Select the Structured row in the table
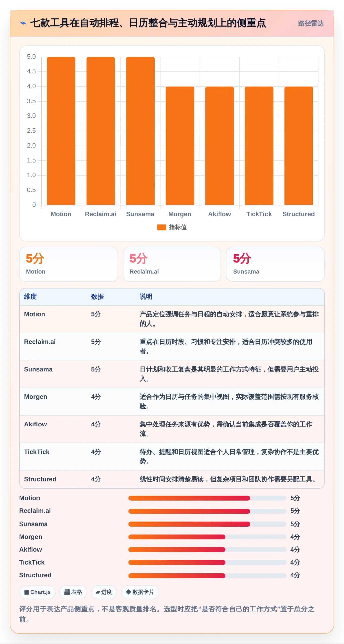 pos(172,479)
